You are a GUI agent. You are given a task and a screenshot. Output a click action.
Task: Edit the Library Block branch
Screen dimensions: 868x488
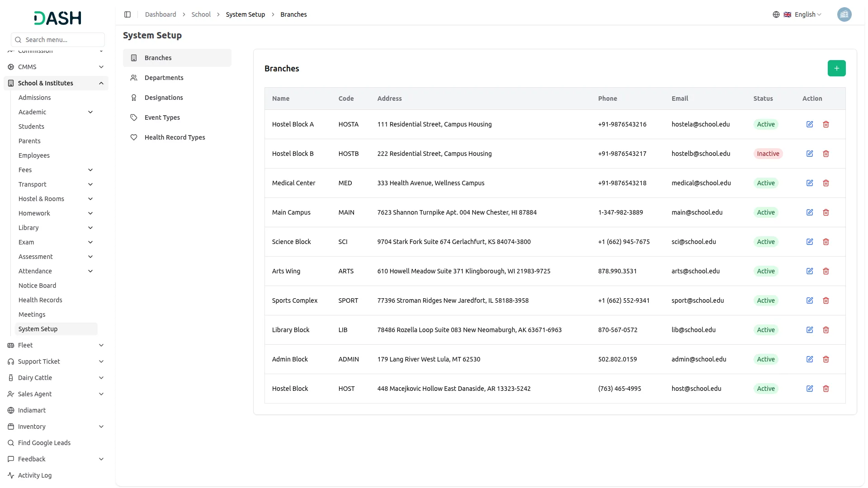click(x=810, y=330)
